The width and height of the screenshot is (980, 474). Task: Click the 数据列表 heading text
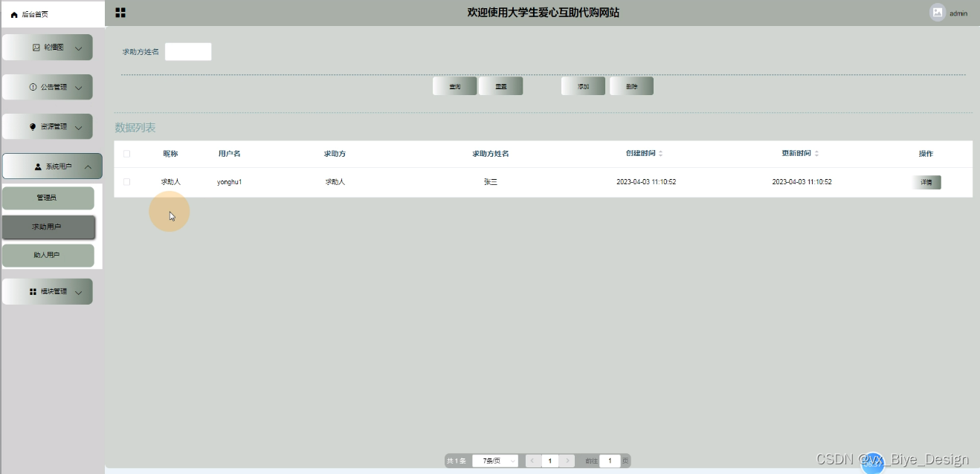[135, 128]
